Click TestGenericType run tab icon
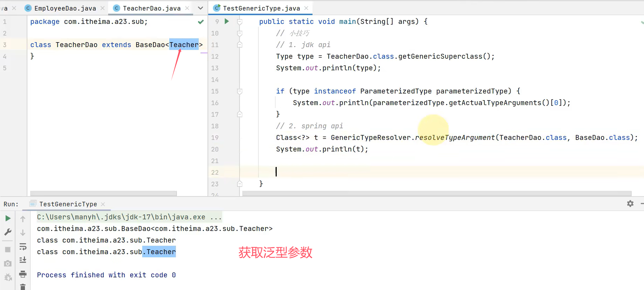The width and height of the screenshot is (644, 290). click(33, 204)
